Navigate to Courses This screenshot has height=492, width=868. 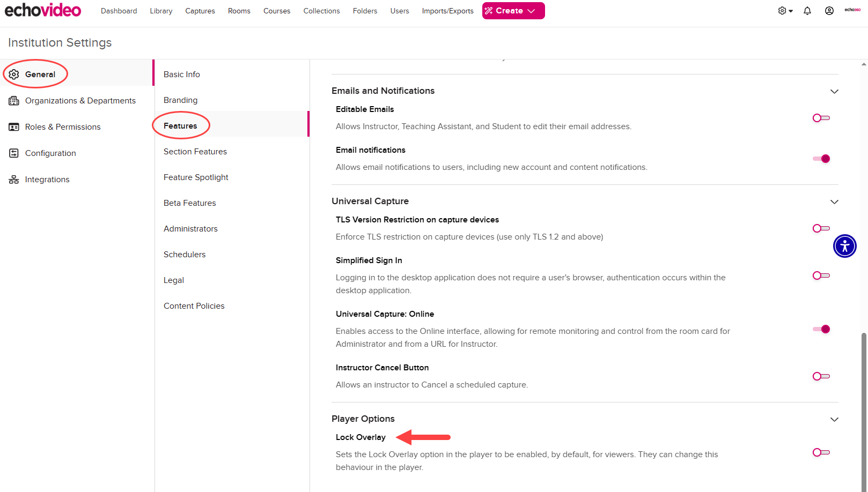(x=277, y=11)
